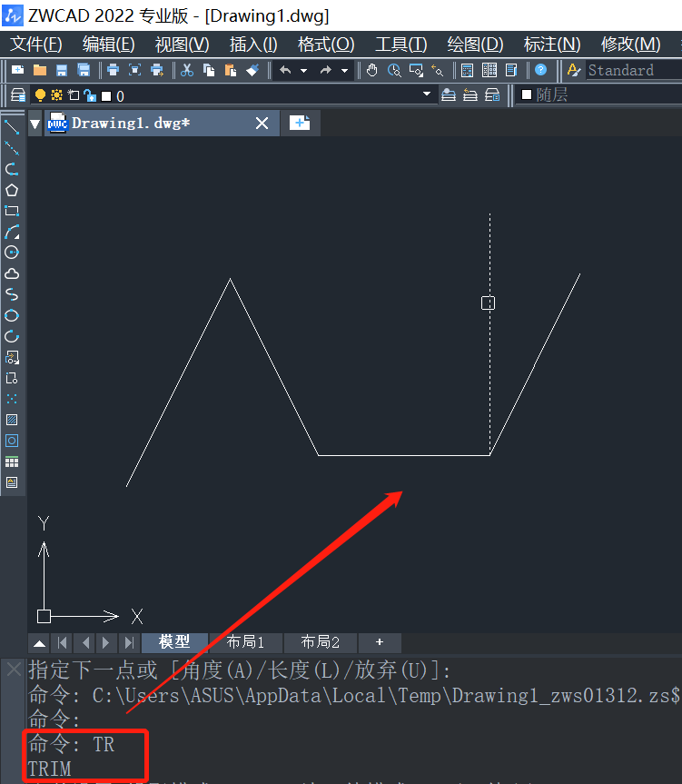Image resolution: width=682 pixels, height=784 pixels.
Task: Expand the undo history dropdown arrow
Action: pos(304,71)
